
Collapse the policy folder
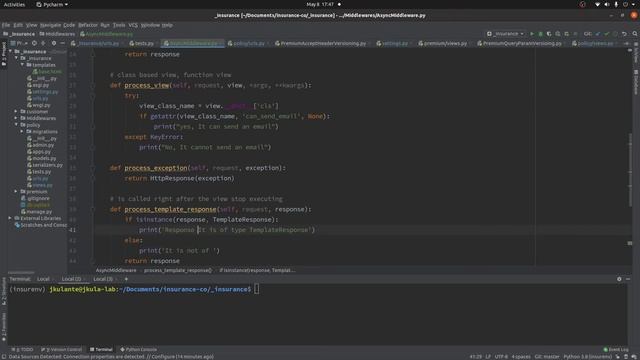[x=16, y=125]
